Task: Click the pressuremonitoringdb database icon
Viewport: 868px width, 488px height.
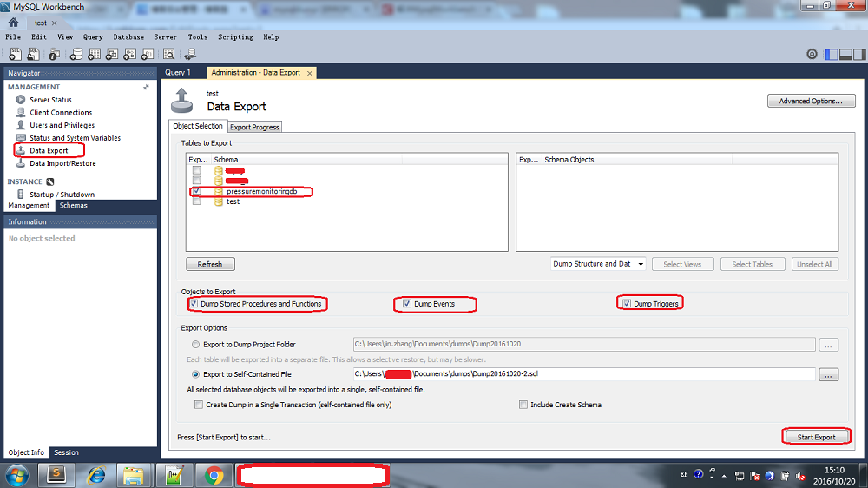Action: click(219, 192)
